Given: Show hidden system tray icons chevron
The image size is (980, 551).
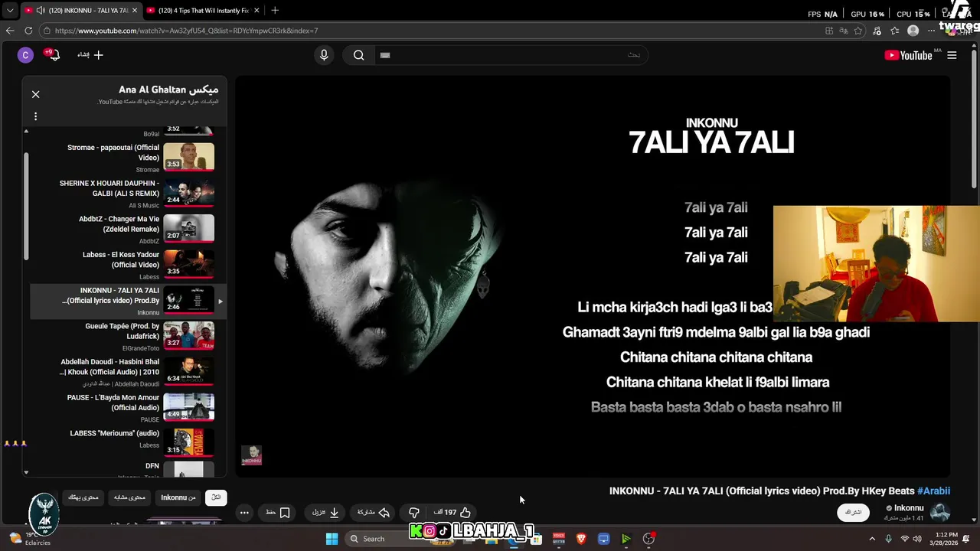Looking at the screenshot, I should (871, 539).
